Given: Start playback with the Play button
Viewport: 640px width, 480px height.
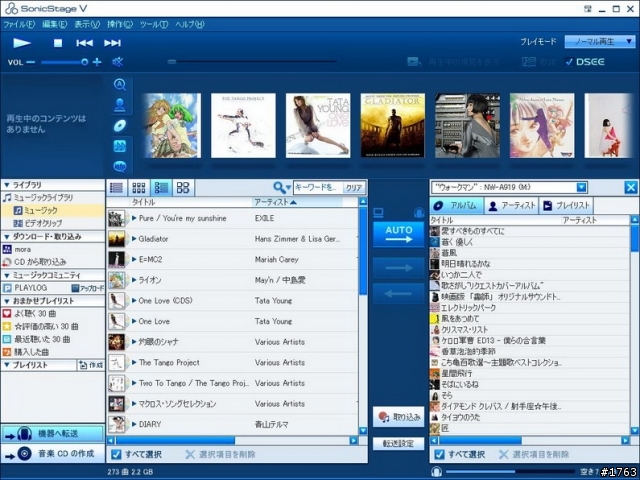Looking at the screenshot, I should [22, 42].
